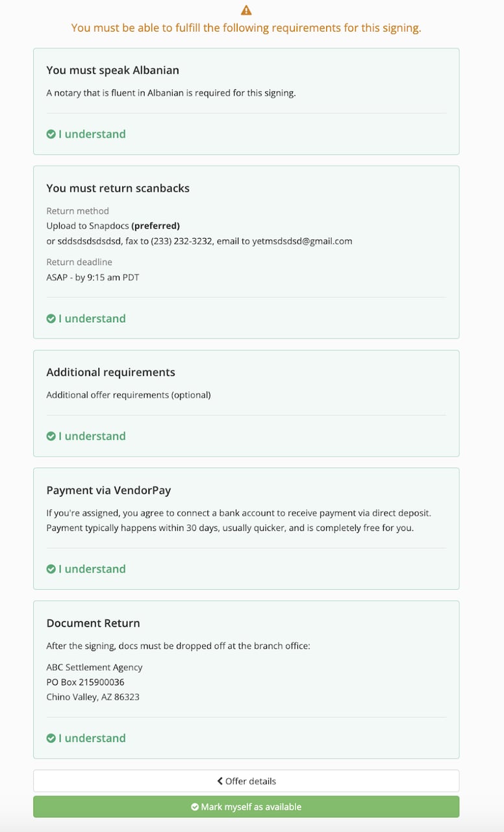Go back to Offer details
This screenshot has width=504, height=832.
tap(246, 781)
